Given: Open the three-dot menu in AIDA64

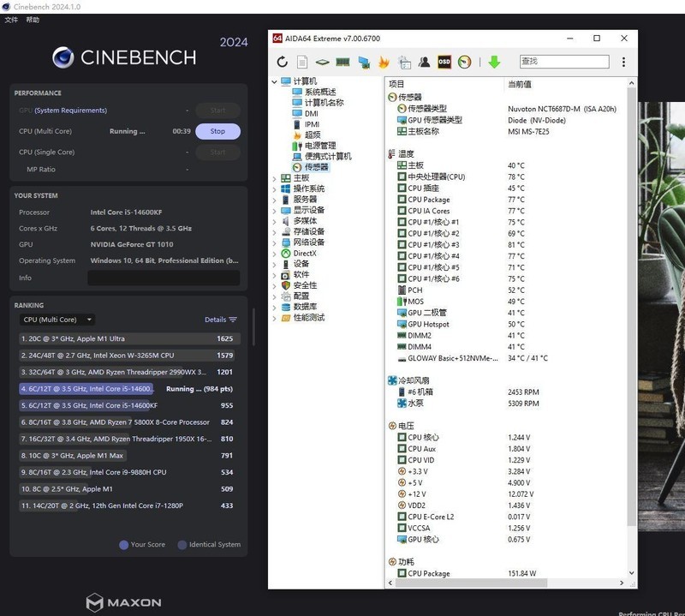Looking at the screenshot, I should (623, 62).
